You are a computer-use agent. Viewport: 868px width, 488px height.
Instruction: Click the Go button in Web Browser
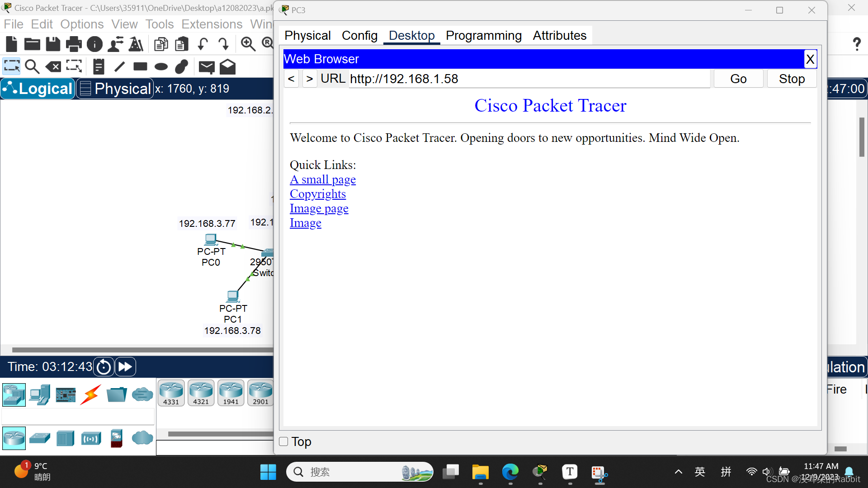pos(738,79)
